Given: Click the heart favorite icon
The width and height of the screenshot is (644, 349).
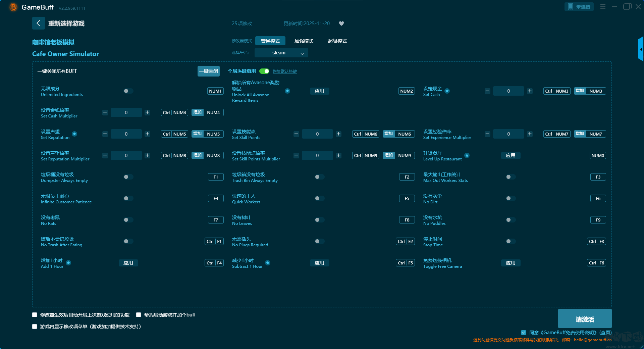Looking at the screenshot, I should pyautogui.click(x=341, y=23).
